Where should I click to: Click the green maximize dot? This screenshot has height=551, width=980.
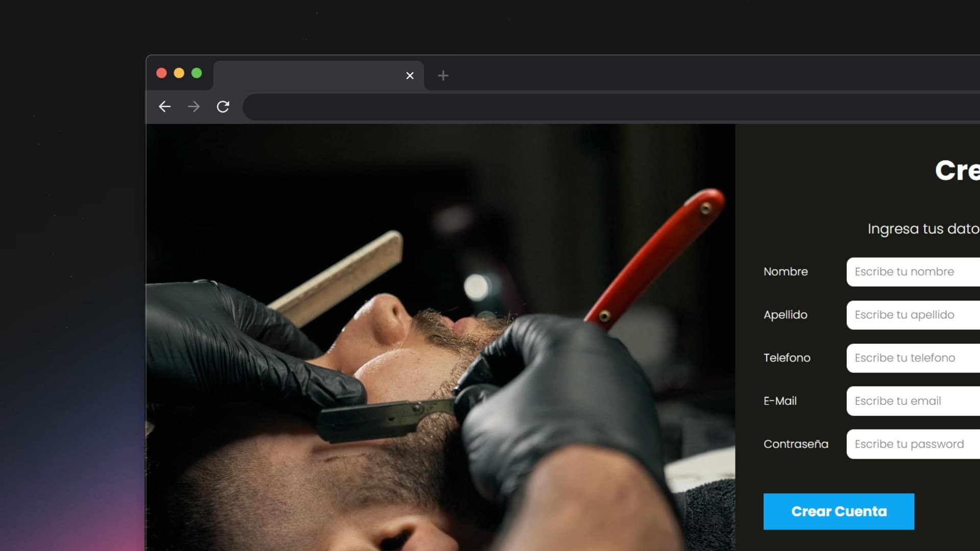197,73
